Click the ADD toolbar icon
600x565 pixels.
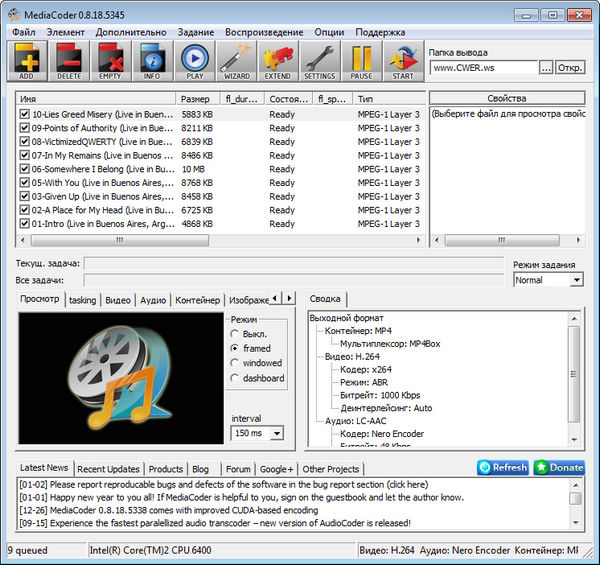point(27,62)
